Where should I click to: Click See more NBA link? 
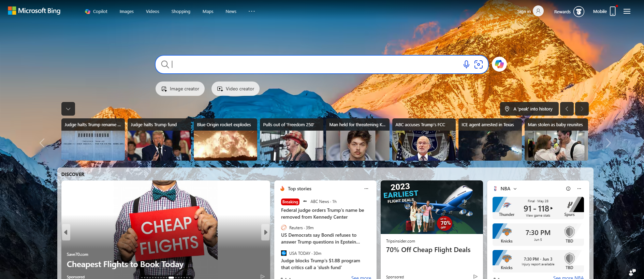568,277
